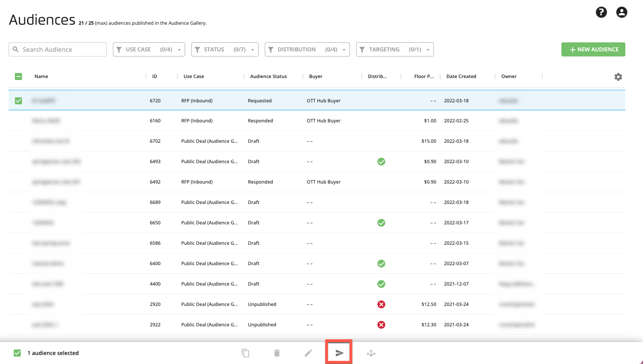Open table column settings gear

click(x=618, y=77)
